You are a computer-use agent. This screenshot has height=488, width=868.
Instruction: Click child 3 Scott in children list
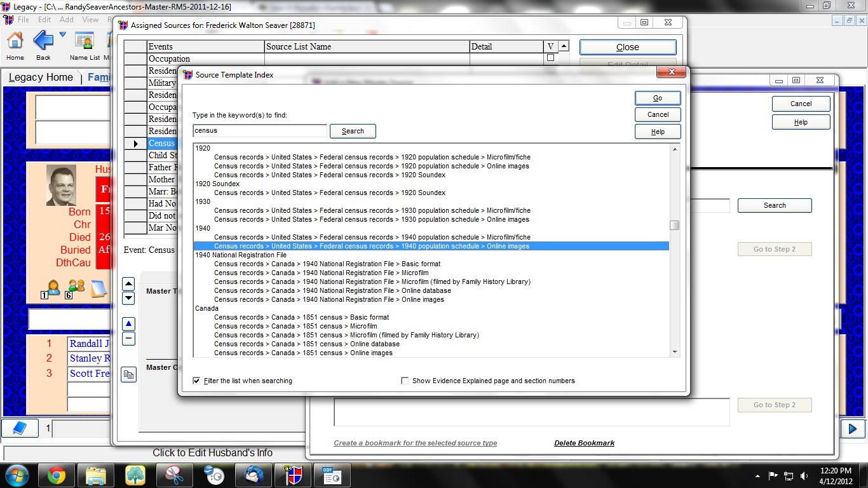[x=89, y=374]
